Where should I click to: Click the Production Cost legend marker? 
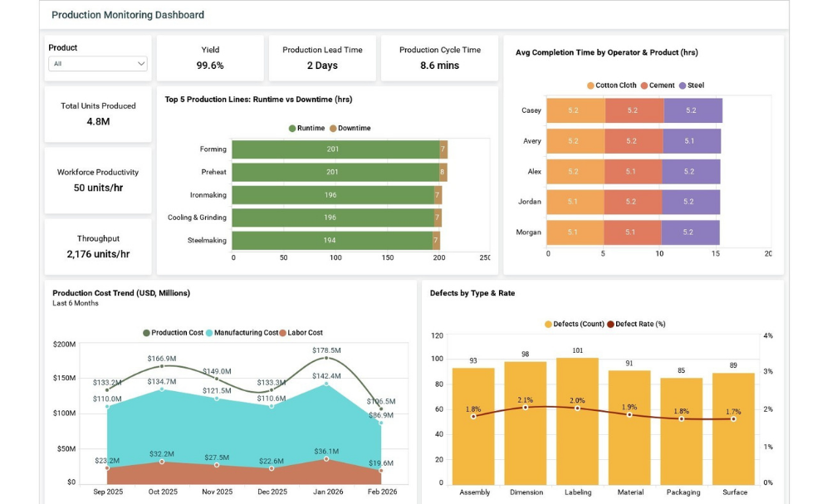147,333
